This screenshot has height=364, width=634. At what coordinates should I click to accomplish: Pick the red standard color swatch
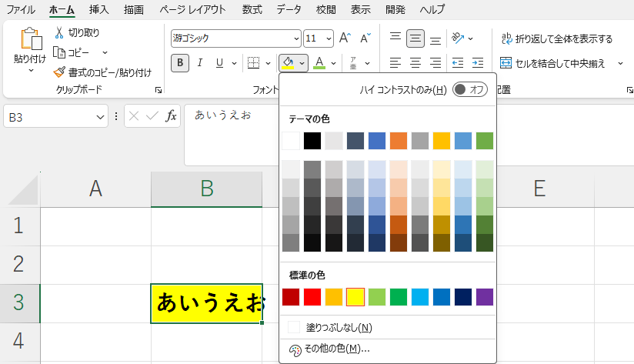pyautogui.click(x=312, y=297)
